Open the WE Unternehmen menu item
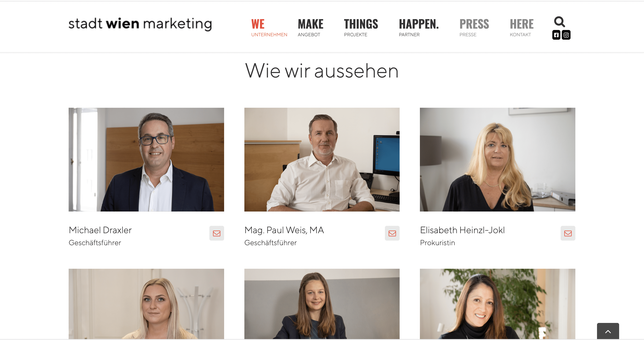 click(x=269, y=27)
